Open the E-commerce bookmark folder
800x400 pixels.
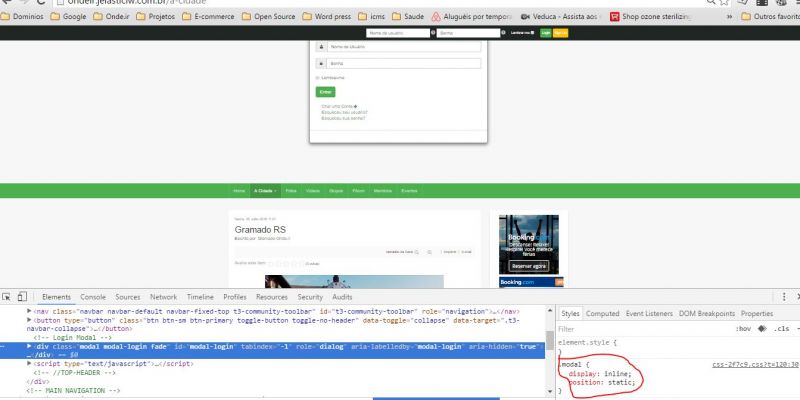(208, 16)
